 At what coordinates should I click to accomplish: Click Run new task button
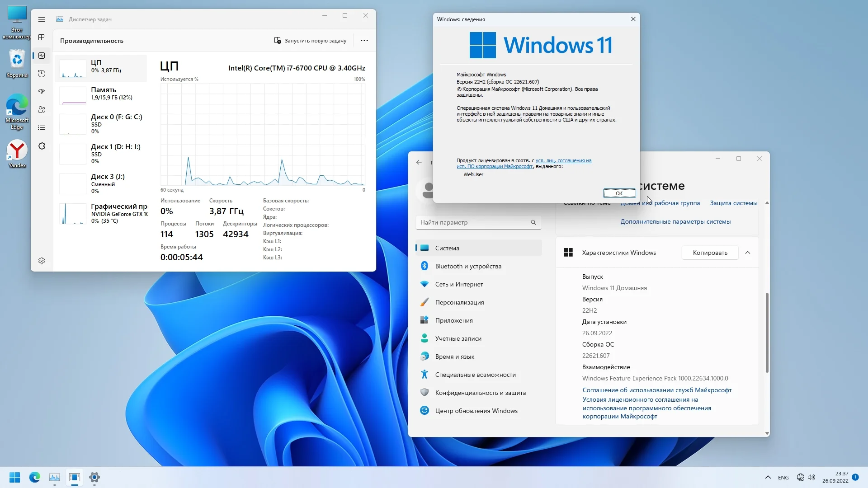(310, 41)
